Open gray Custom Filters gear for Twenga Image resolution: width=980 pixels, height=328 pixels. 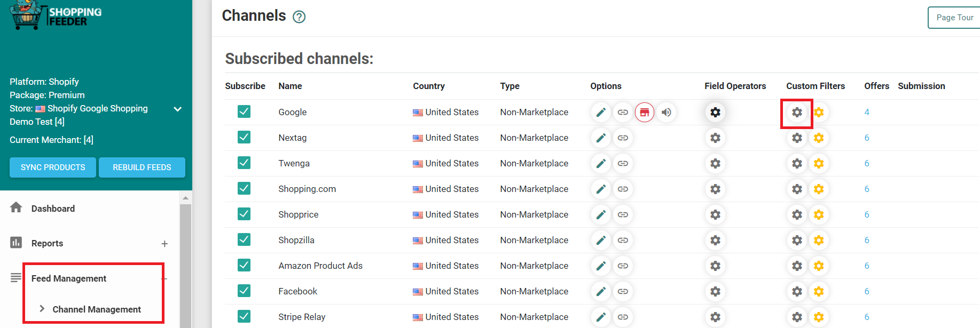(x=797, y=163)
